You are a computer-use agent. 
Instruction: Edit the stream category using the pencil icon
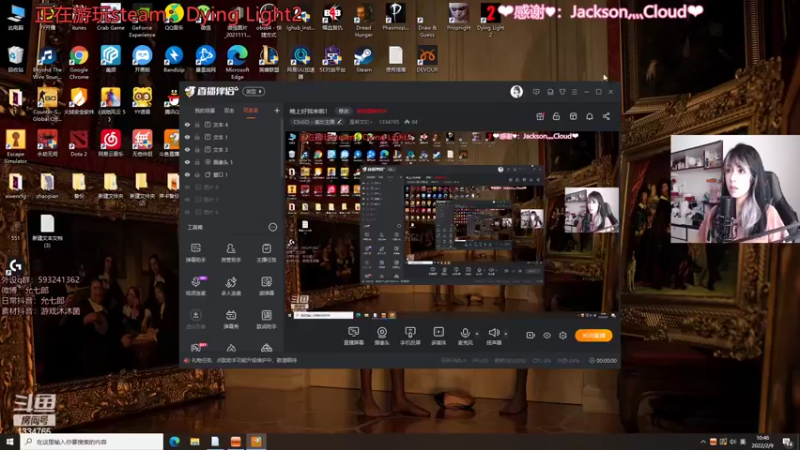coord(339,122)
